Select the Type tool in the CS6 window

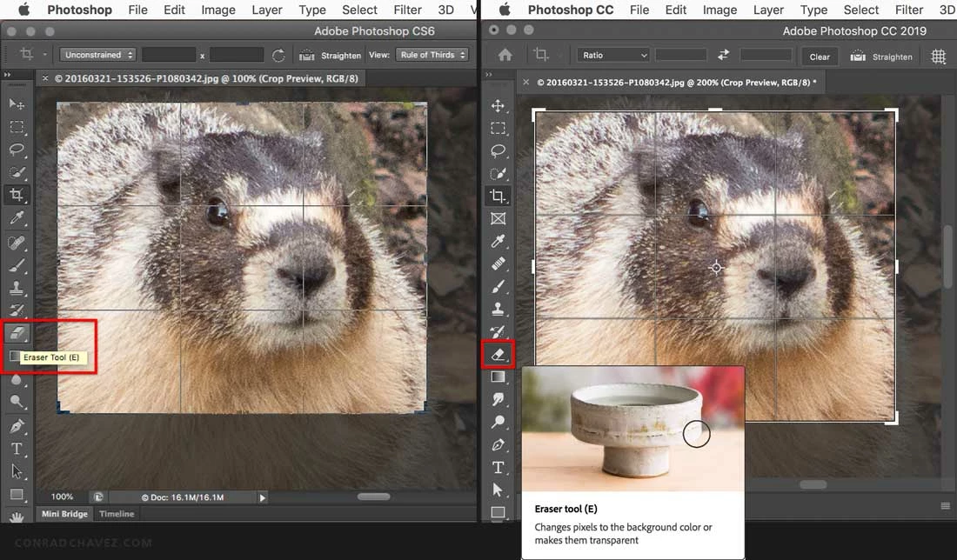pyautogui.click(x=17, y=449)
